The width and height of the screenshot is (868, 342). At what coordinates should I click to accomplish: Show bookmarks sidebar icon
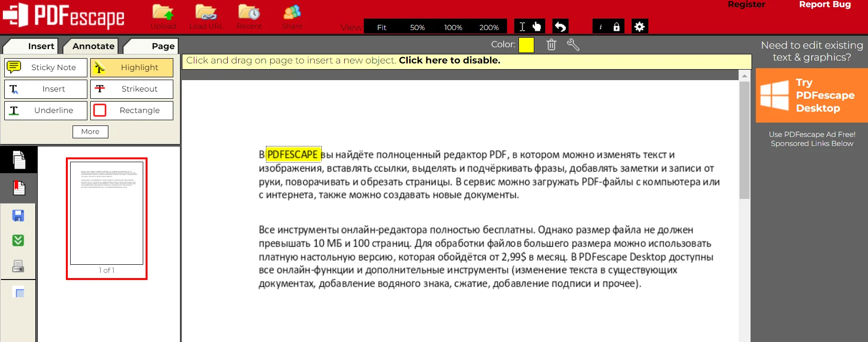[19, 188]
